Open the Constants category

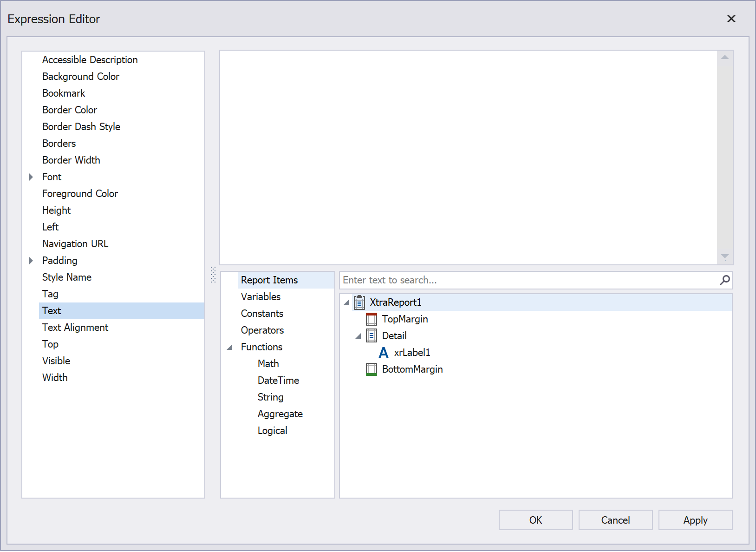point(262,313)
